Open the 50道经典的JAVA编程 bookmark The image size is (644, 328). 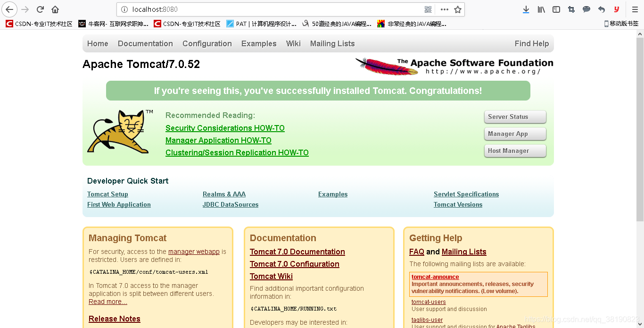click(337, 24)
